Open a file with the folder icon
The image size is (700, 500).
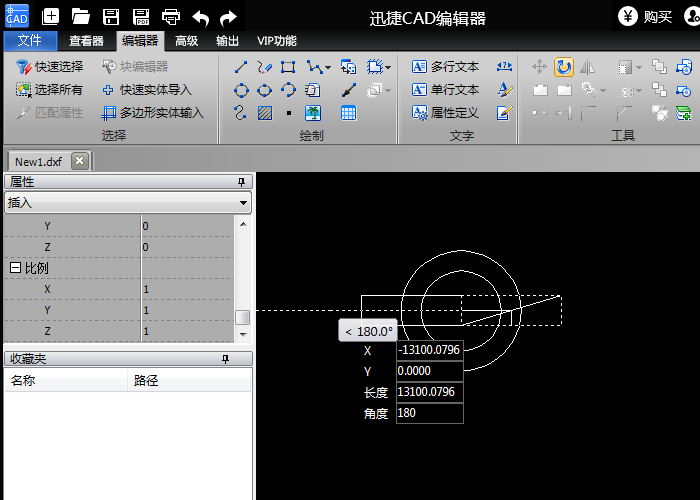81,16
